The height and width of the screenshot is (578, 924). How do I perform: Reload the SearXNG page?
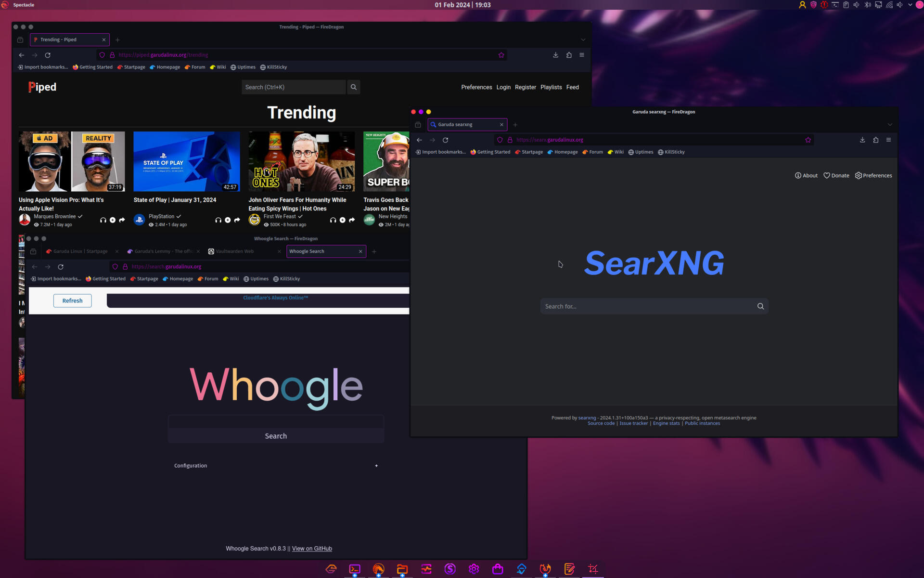pos(445,140)
